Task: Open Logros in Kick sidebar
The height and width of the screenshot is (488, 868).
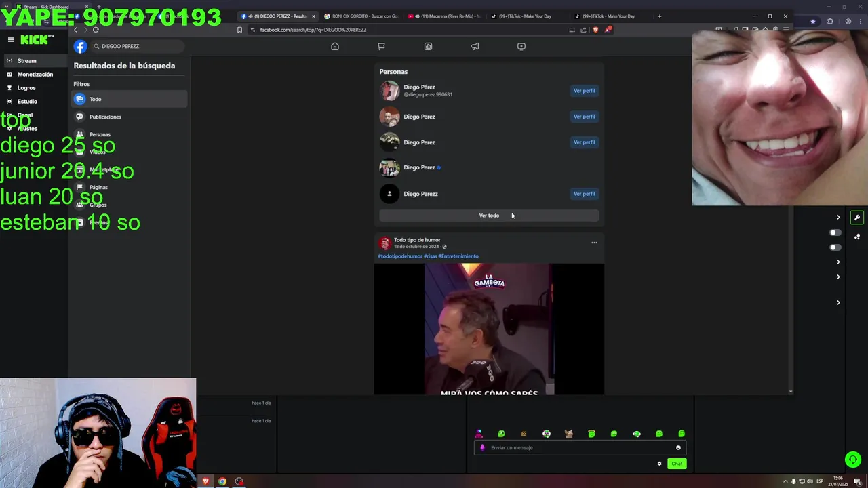Action: pyautogui.click(x=26, y=88)
